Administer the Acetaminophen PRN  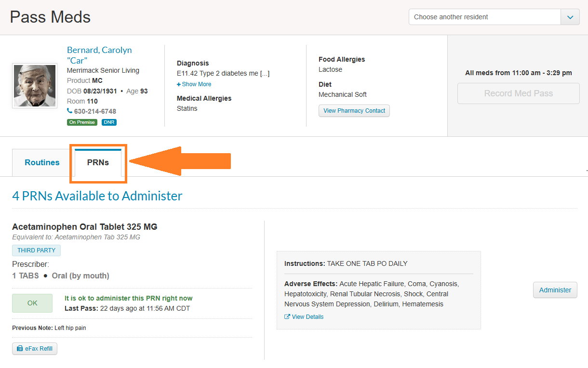tap(555, 290)
